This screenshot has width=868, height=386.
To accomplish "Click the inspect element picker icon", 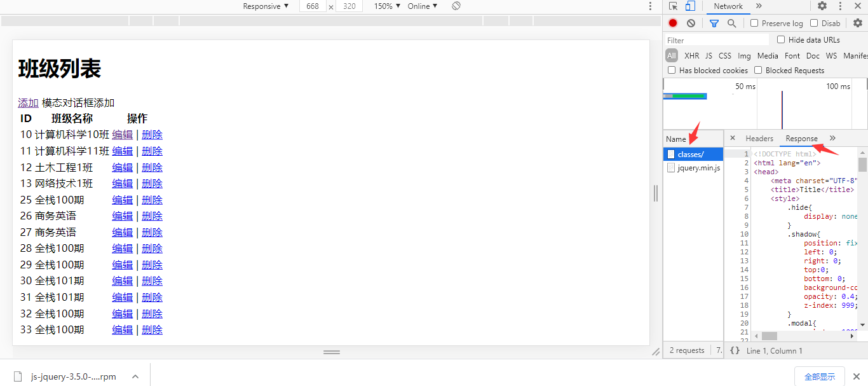I will coord(674,6).
